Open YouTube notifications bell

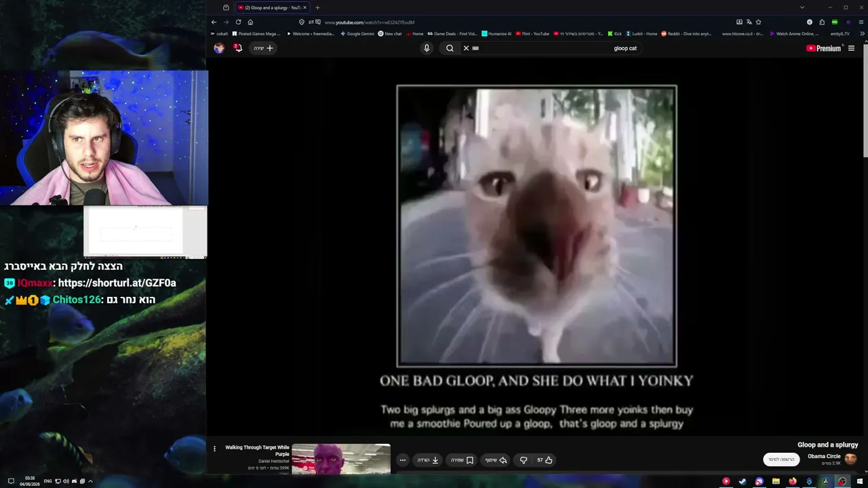pos(238,48)
